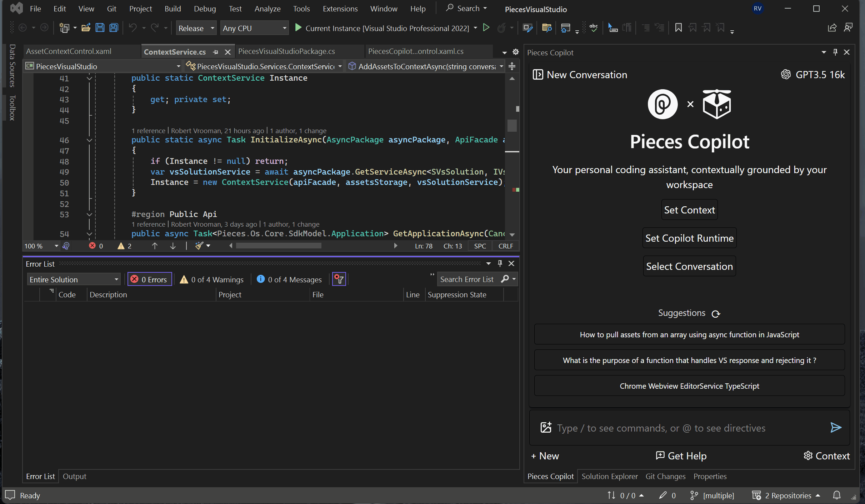Toggle a bookmark with the Bookmark icon
The image size is (865, 504).
point(678,27)
